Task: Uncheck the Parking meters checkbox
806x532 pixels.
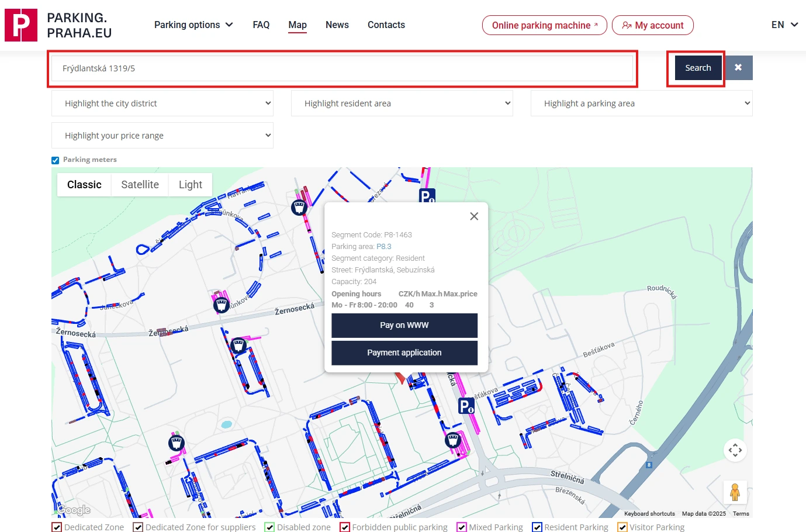Action: point(56,160)
